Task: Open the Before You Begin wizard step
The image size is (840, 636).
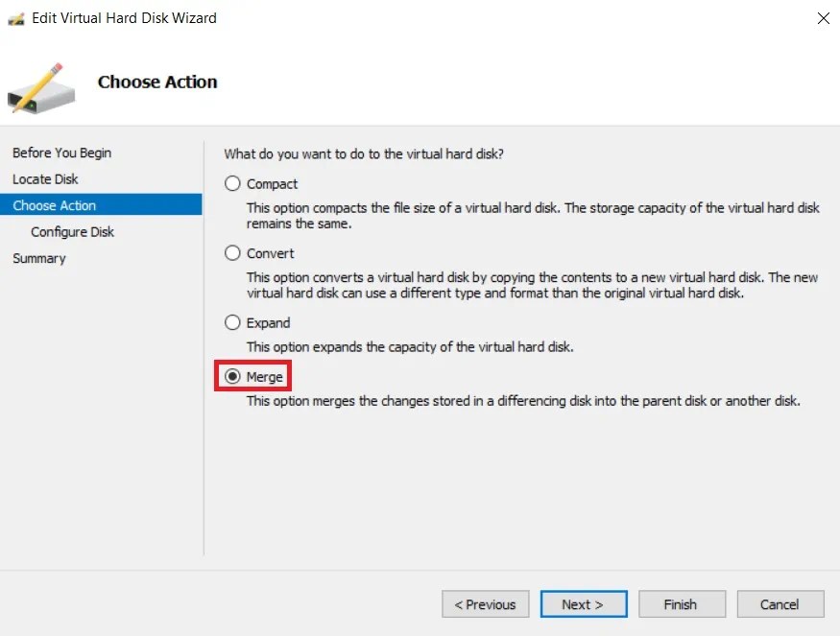Action: click(61, 153)
